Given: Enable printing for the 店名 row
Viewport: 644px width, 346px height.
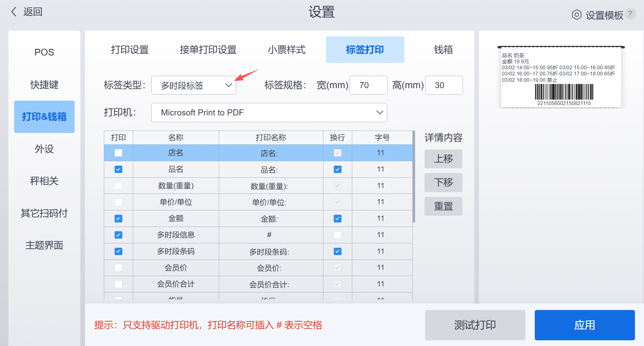Looking at the screenshot, I should [x=118, y=153].
